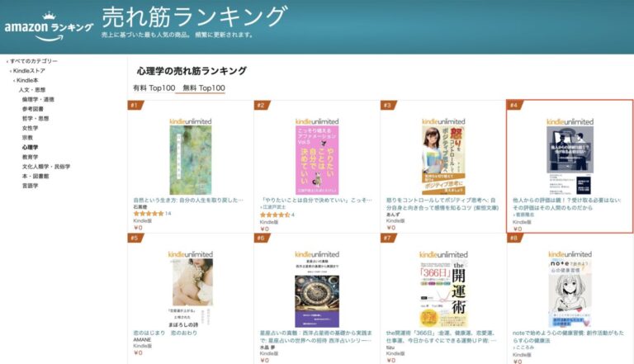Open the pink affirmation book cover ranked #2

317,160
